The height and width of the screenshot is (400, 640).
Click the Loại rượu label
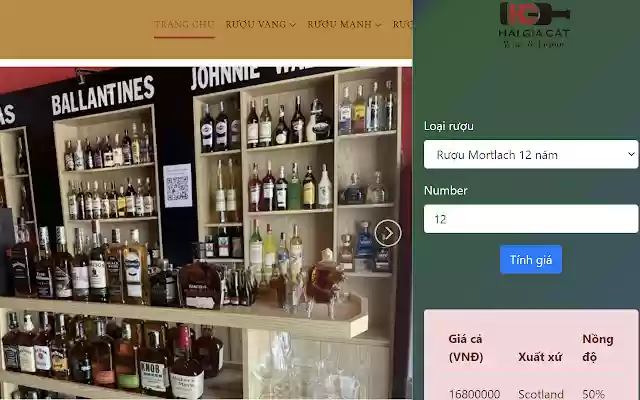click(x=449, y=126)
